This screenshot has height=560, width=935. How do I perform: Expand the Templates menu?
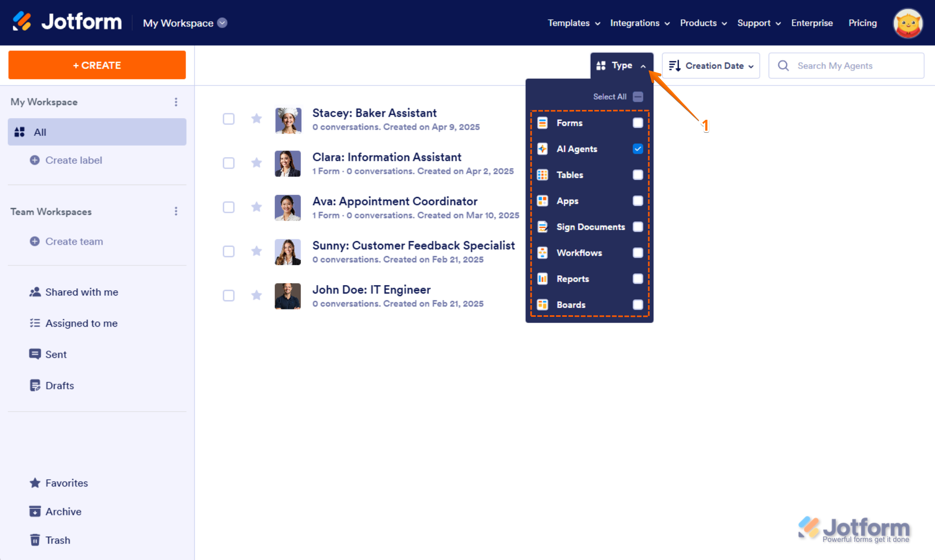tap(574, 23)
